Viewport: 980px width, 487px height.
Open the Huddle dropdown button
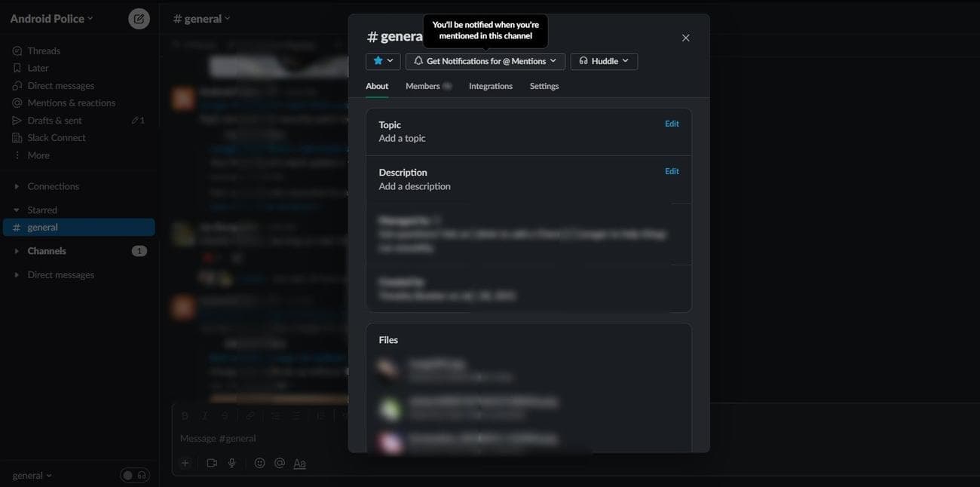click(604, 61)
